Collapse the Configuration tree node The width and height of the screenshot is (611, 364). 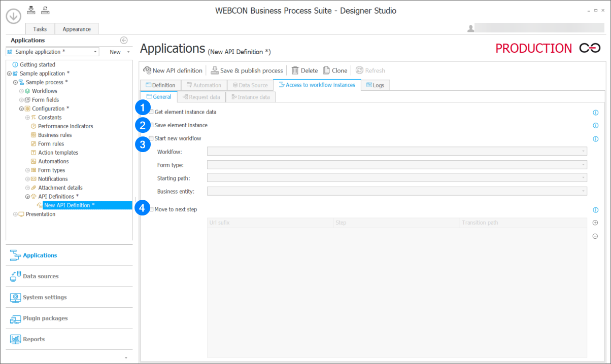point(21,108)
